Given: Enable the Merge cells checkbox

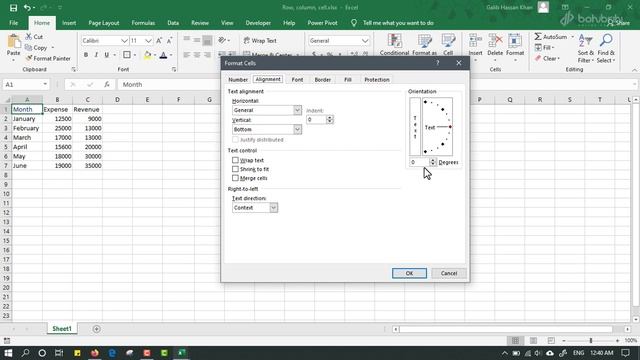Looking at the screenshot, I should [235, 178].
